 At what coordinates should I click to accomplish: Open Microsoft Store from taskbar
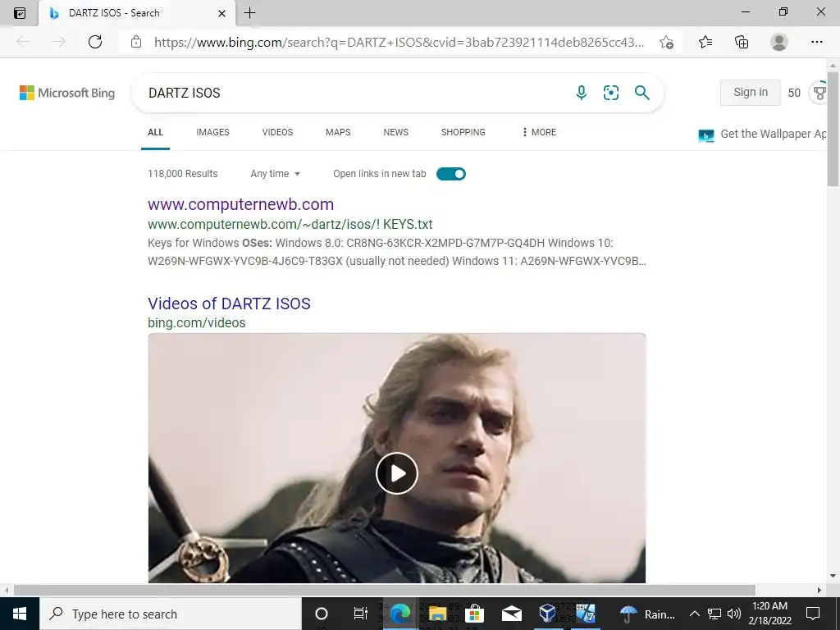[475, 614]
